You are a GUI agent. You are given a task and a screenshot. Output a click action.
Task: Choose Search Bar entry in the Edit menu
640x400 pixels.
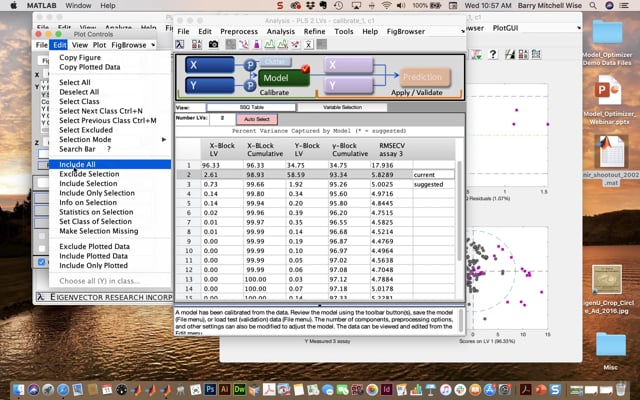pos(77,149)
